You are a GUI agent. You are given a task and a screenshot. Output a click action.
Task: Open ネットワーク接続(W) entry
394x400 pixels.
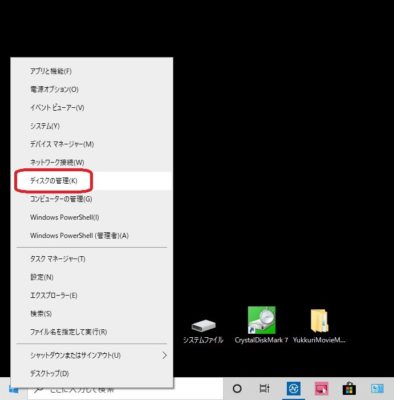click(92, 162)
